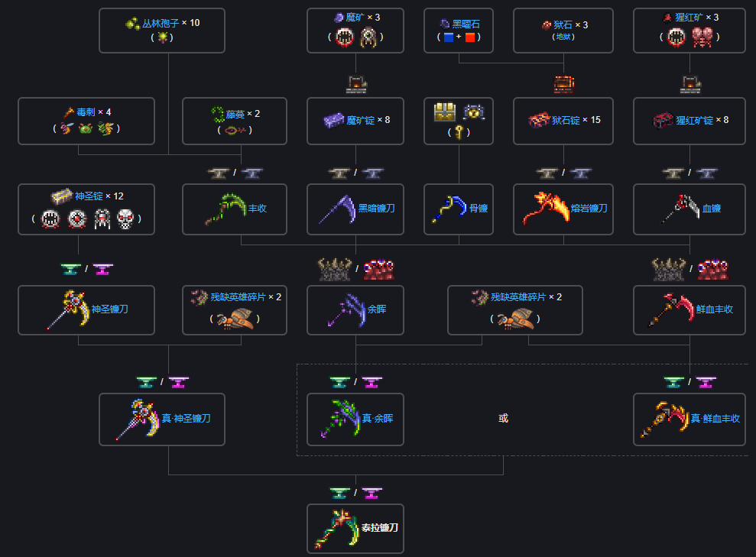Image resolution: width=756 pixels, height=557 pixels.
Task: Click the 骨镰 item link
Action: (479, 208)
